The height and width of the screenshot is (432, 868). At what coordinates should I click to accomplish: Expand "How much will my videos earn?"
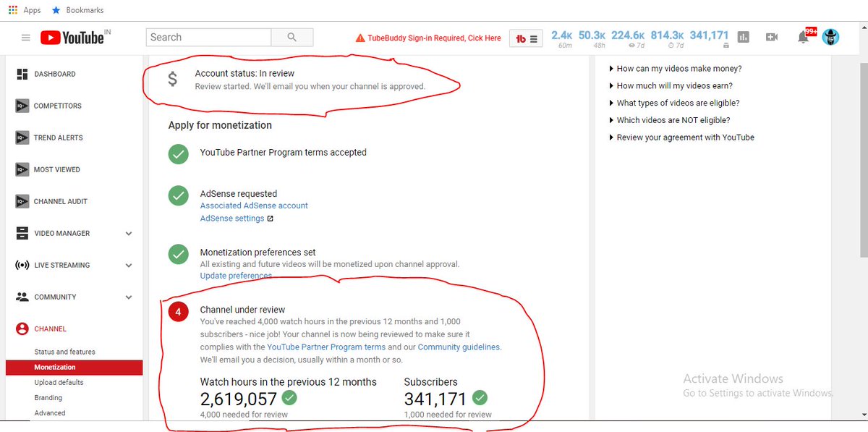click(671, 86)
